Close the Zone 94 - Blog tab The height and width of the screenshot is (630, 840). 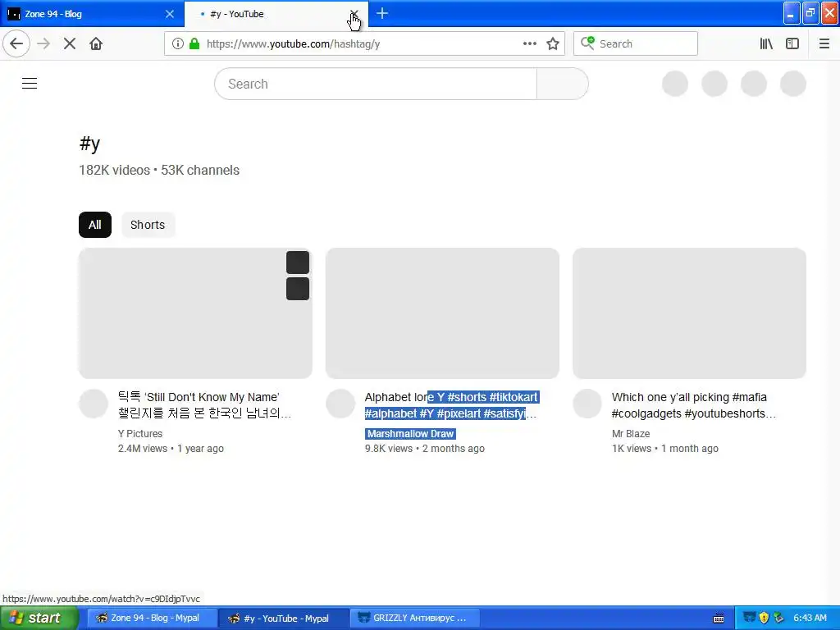coord(169,14)
